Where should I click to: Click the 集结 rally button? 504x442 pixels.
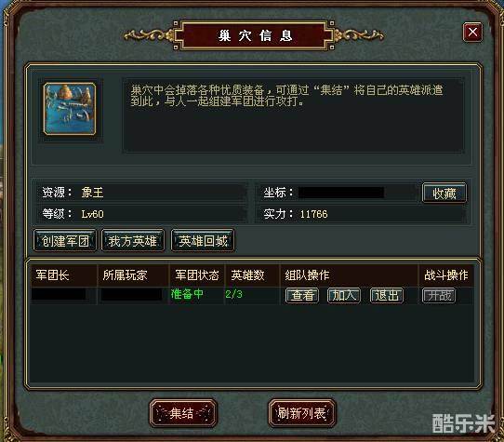pyautogui.click(x=183, y=413)
